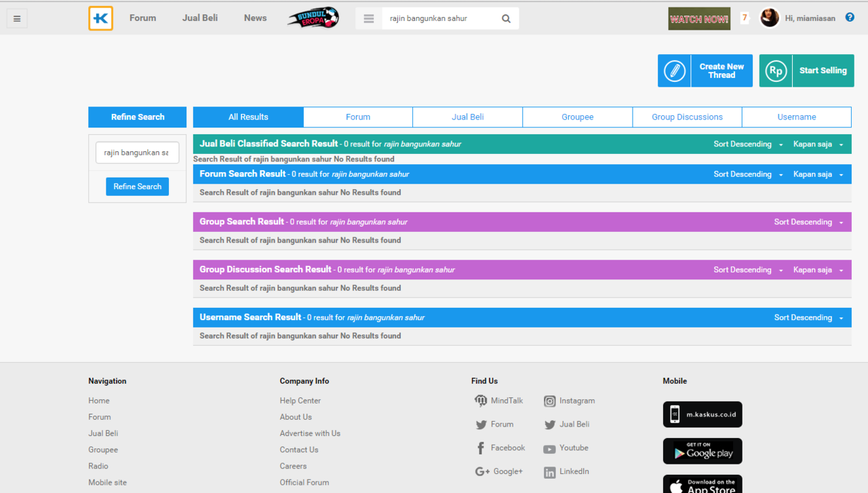Switch to the Group Discussions tab

tap(687, 117)
